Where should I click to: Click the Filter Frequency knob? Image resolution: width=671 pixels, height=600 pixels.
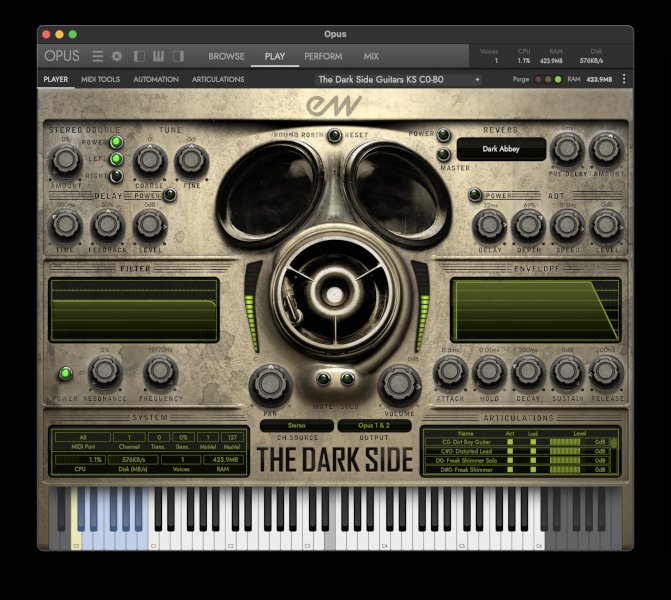pyautogui.click(x=160, y=372)
